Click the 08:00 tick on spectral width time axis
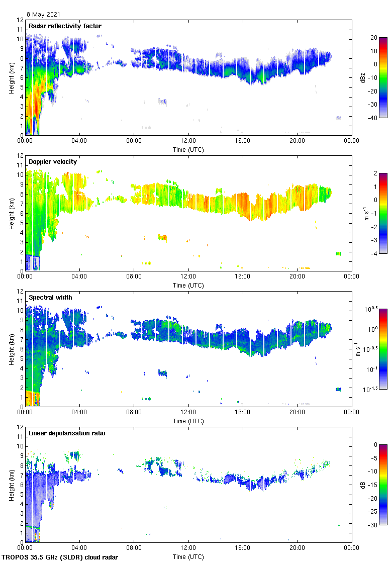This screenshot has width=392, height=563. 134,413
